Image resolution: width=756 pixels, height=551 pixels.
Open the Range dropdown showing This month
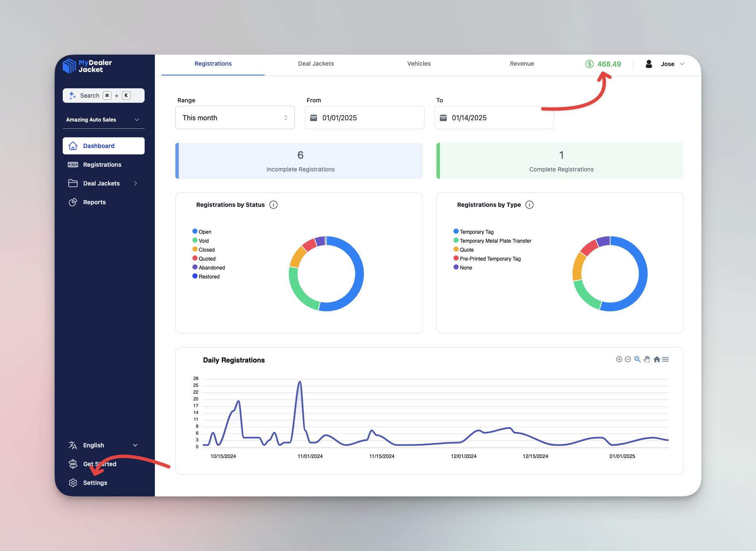[x=235, y=118]
